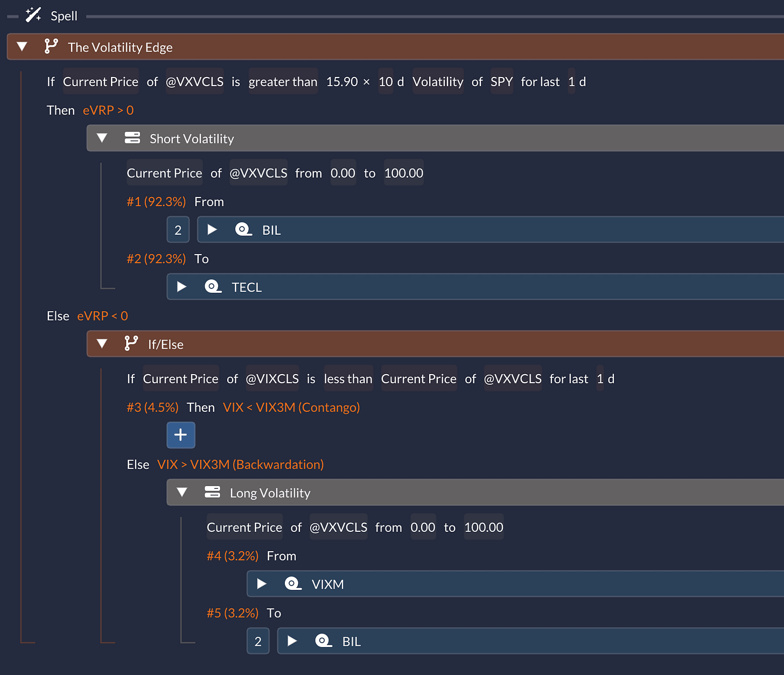The height and width of the screenshot is (675, 784).
Task: Edit weight 2 beside BIL in Long Volatility
Action: click(258, 641)
